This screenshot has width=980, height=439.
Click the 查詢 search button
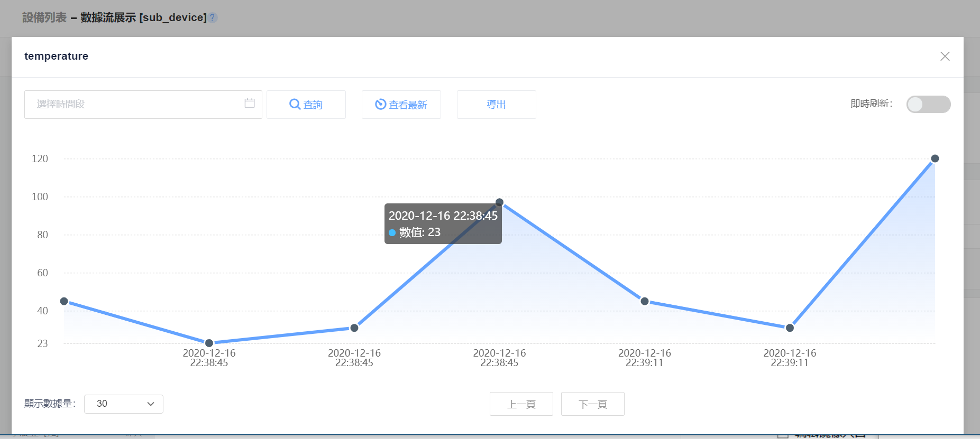coord(306,104)
